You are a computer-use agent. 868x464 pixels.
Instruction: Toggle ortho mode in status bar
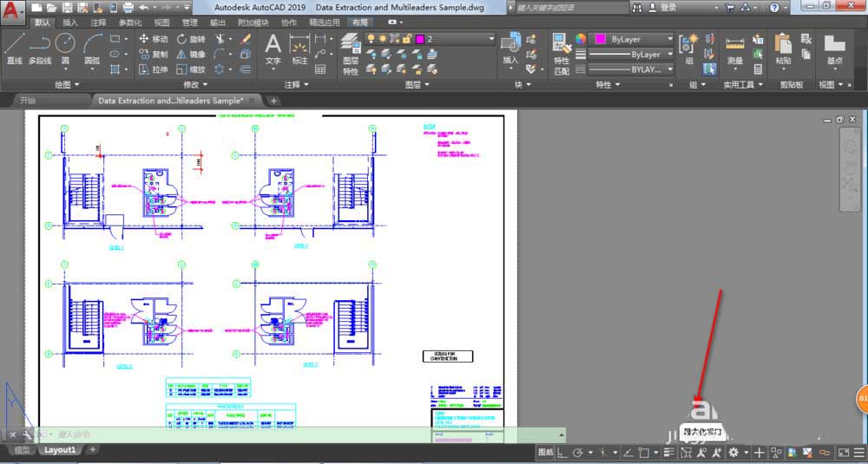pyautogui.click(x=562, y=453)
